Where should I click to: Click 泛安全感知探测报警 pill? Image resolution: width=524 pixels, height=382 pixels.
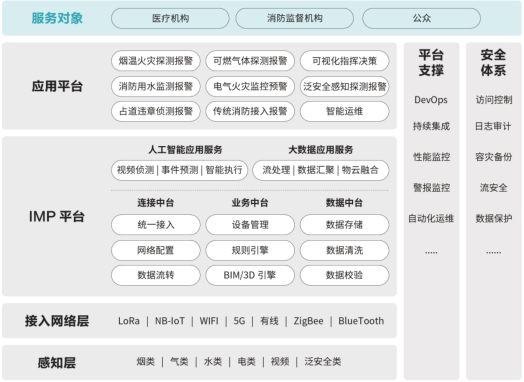click(x=345, y=86)
